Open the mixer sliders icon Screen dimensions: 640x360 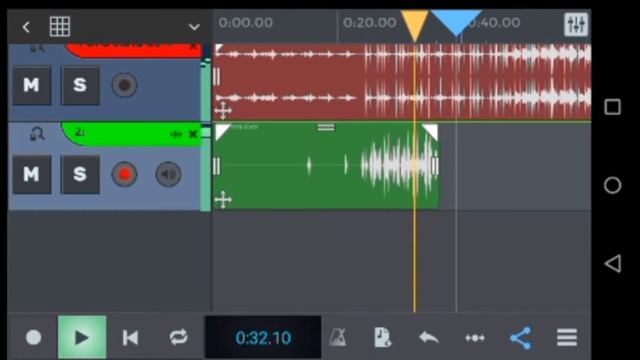tap(576, 24)
